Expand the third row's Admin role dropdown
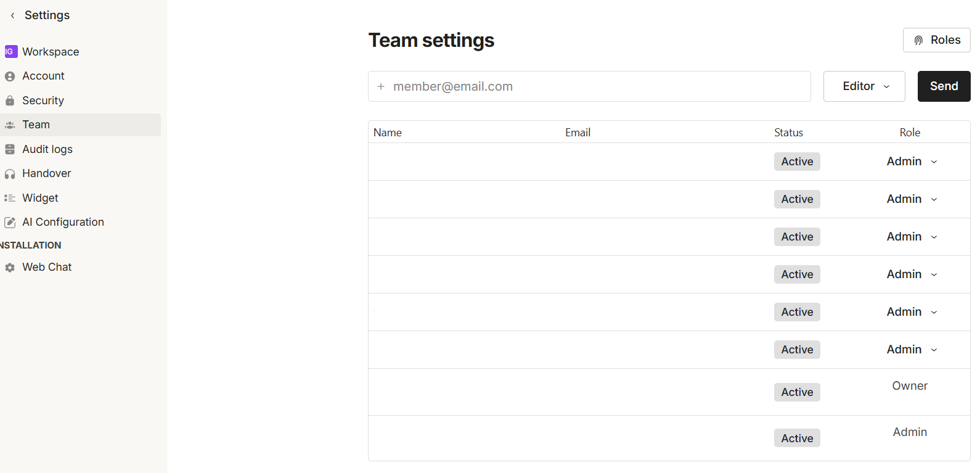 [x=912, y=237]
